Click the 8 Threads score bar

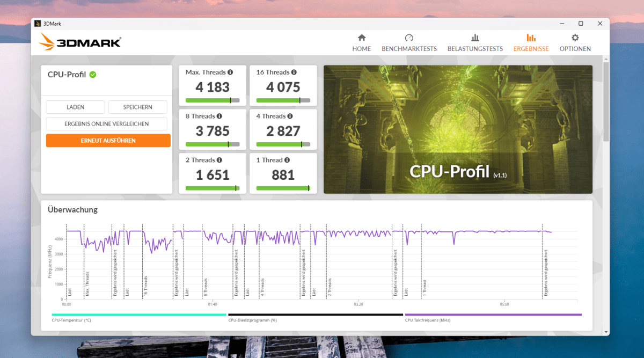(213, 144)
